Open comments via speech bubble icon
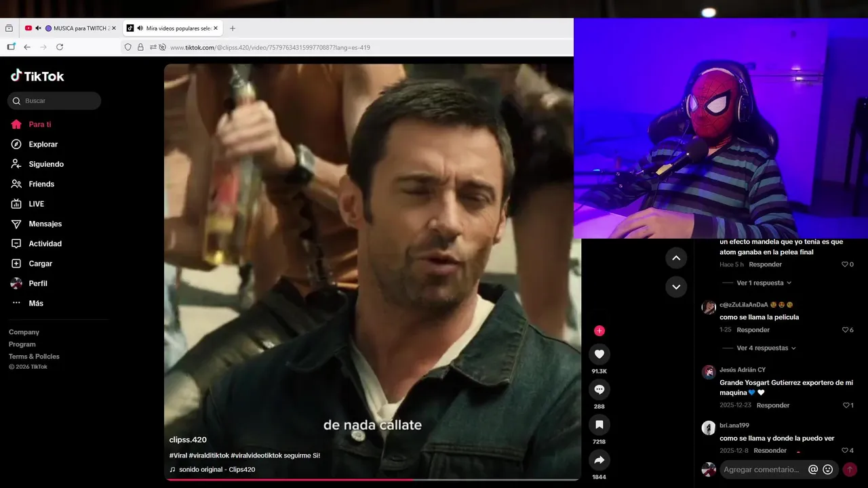Viewport: 868px width, 488px height. (x=599, y=389)
